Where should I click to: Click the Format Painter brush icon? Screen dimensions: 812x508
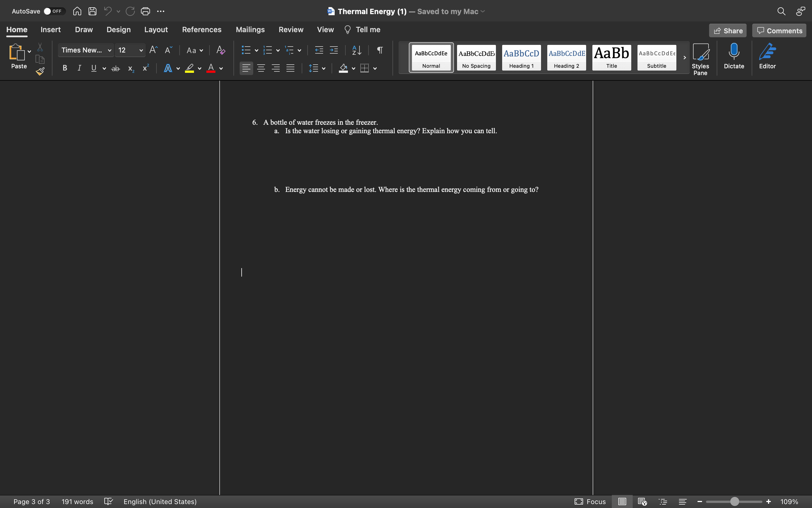point(40,71)
